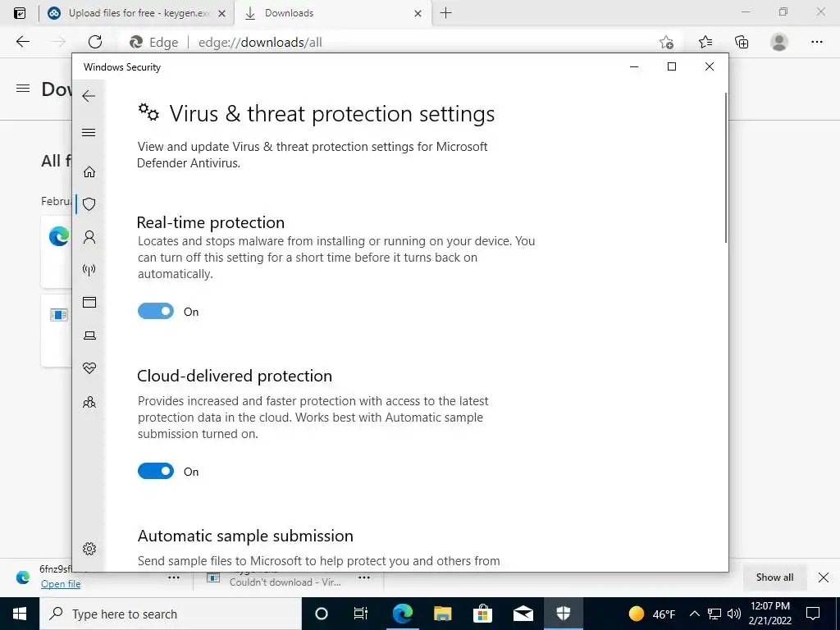Switch to the Downloads browser tab
Viewport: 840px width, 630px height.
pyautogui.click(x=332, y=13)
